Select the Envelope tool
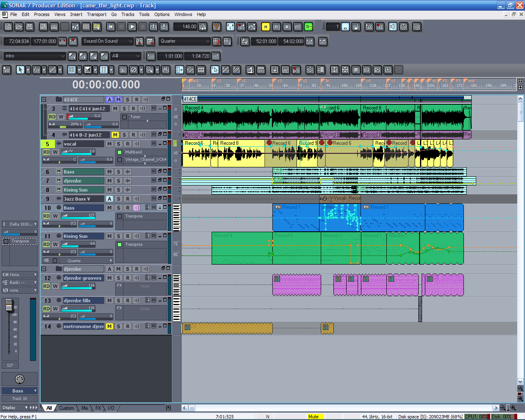This screenshot has width=525, height=420. click(x=36, y=70)
